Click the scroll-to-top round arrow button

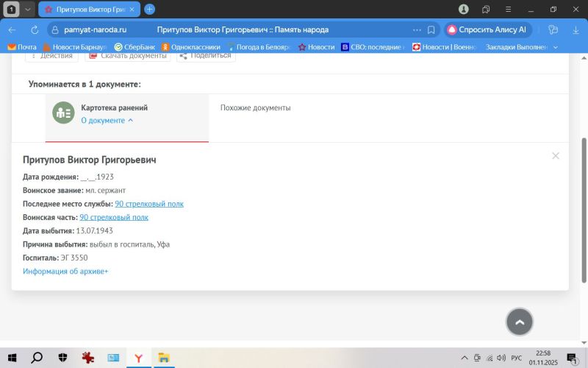520,322
